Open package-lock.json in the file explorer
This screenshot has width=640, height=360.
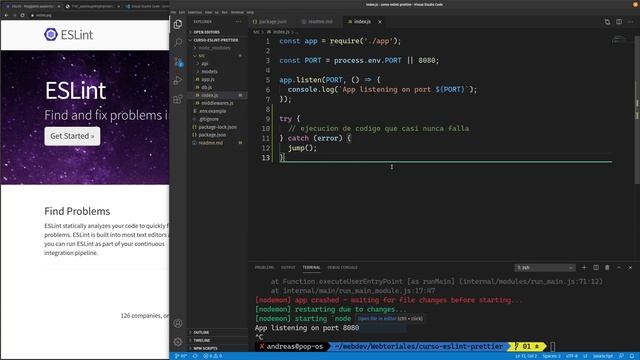[x=218, y=127]
